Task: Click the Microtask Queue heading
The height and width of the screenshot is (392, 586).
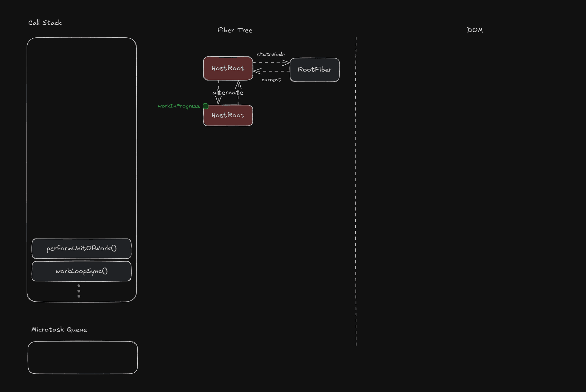Action: coord(59,330)
